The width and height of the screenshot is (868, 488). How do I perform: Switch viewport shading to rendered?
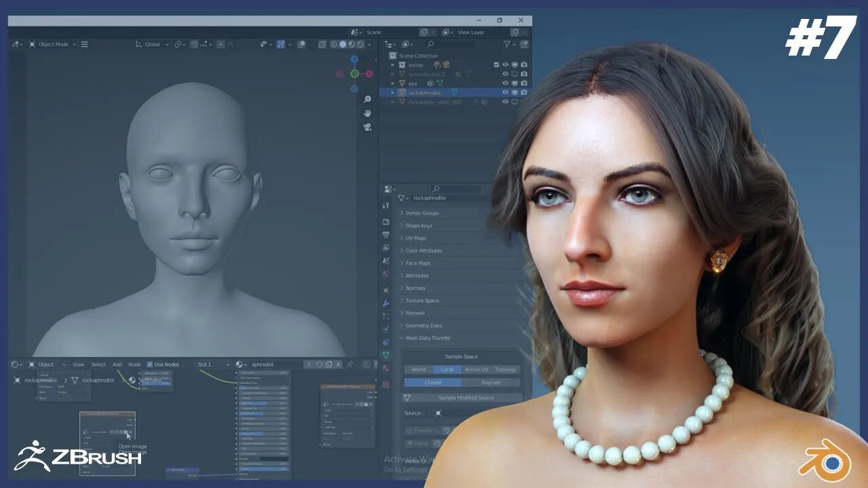click(x=360, y=44)
